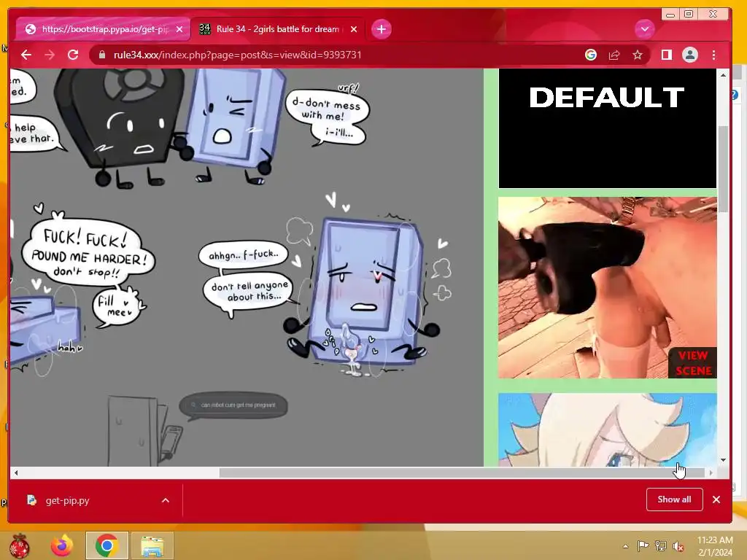
Task: Open the DEFAULT black banner
Action: pyautogui.click(x=608, y=128)
